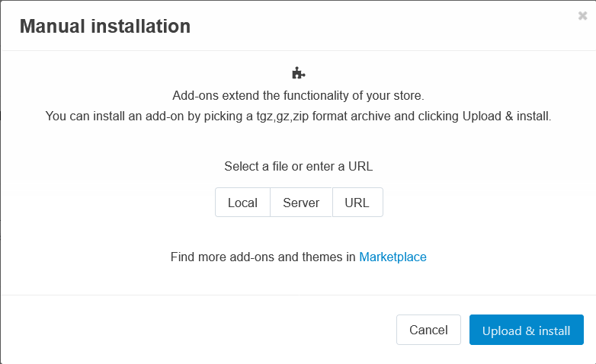The image size is (596, 364).
Task: Start add-on upload and installation
Action: (526, 330)
